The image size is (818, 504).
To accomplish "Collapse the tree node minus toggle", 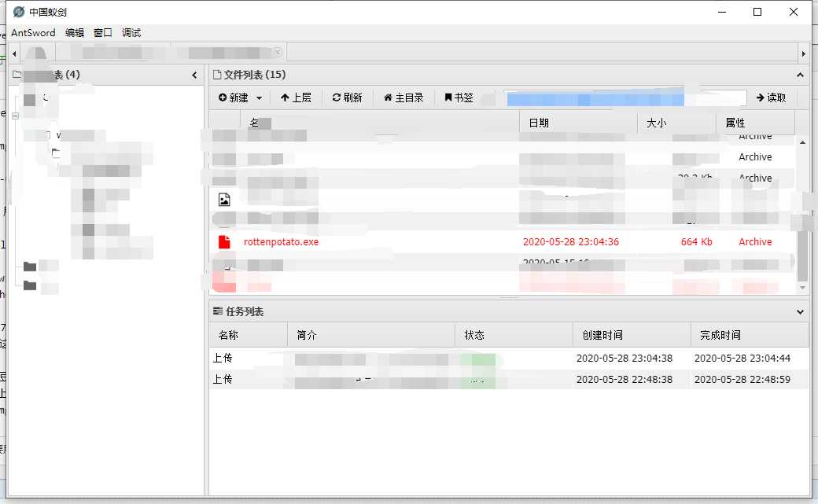I will pyautogui.click(x=15, y=116).
